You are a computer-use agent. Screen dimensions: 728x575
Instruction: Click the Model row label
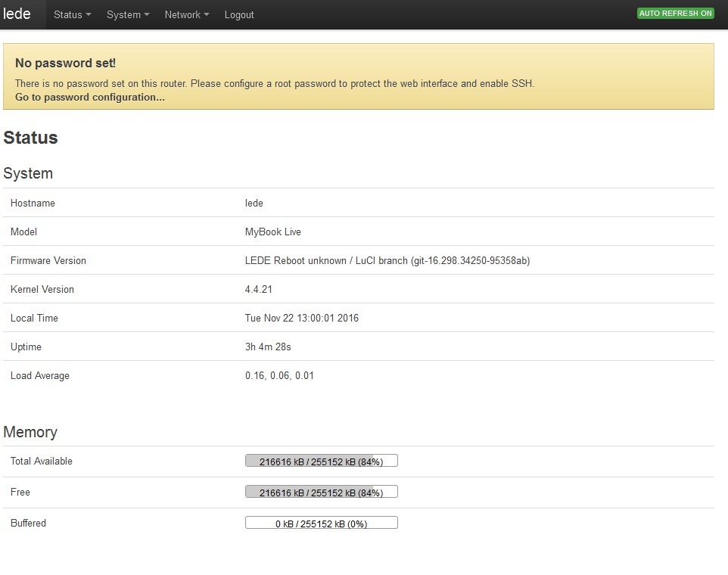23,232
